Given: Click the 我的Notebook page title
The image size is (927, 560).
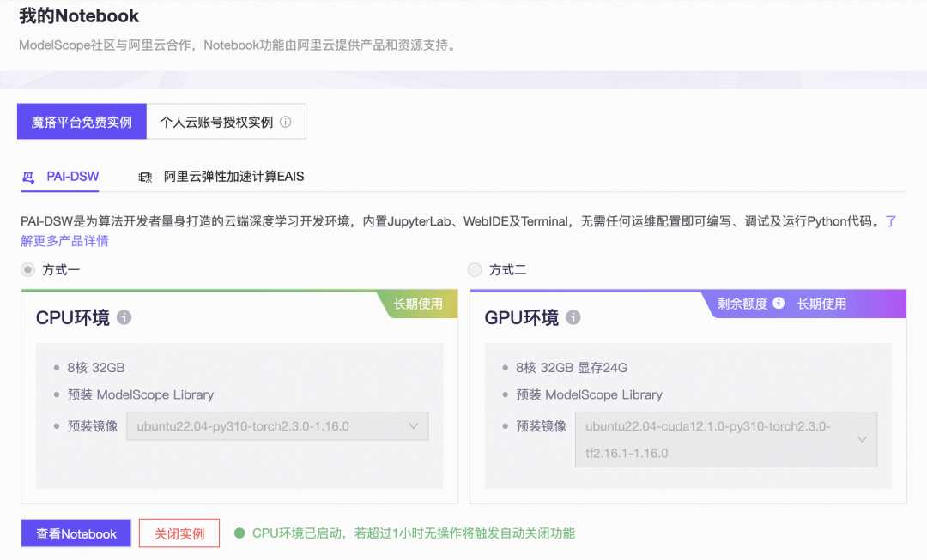Looking at the screenshot, I should [x=79, y=16].
